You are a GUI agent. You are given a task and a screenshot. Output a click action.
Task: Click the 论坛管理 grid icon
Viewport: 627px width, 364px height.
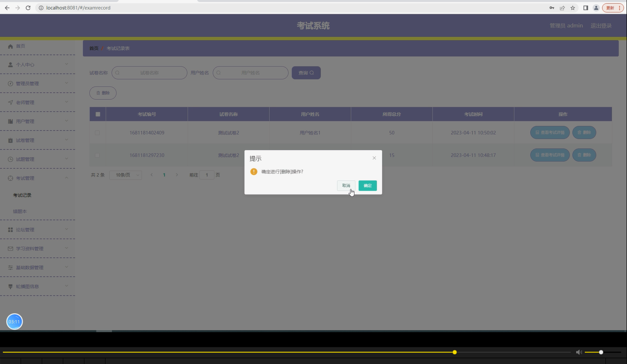pos(10,230)
